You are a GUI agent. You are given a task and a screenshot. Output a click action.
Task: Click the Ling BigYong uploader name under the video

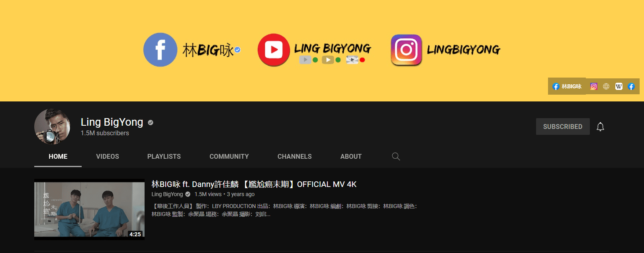coord(167,194)
